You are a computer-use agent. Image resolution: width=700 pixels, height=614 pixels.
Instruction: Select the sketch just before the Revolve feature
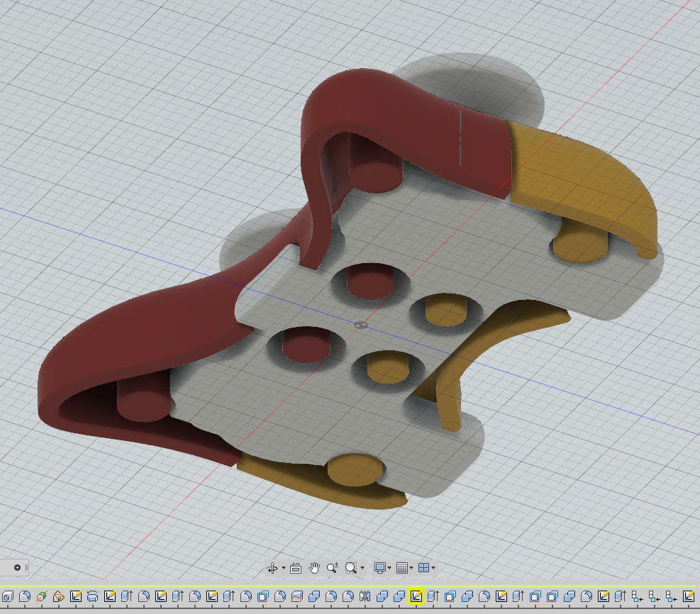(x=75, y=596)
